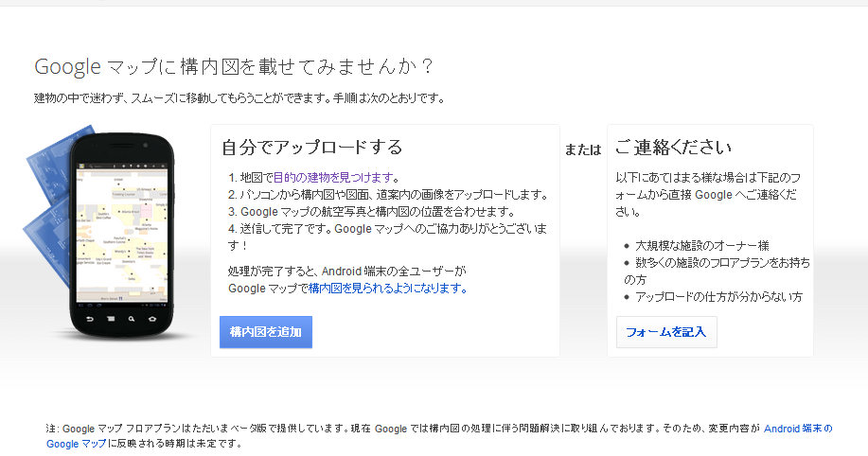Click the text 処理が完了すると、Android 端末の全ユーザーが
Image resolution: width=868 pixels, height=456 pixels.
pyautogui.click(x=347, y=272)
